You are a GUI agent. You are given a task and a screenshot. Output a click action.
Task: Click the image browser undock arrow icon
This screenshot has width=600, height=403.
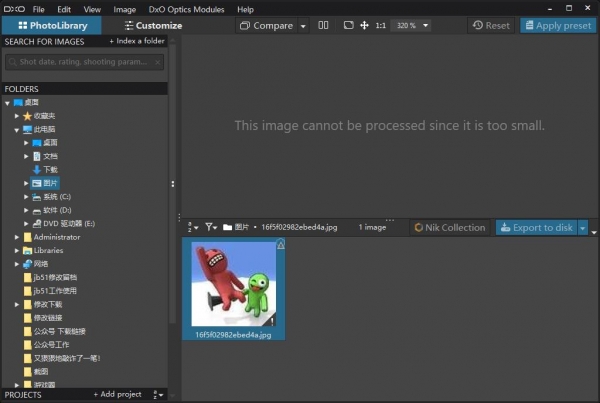(594, 232)
